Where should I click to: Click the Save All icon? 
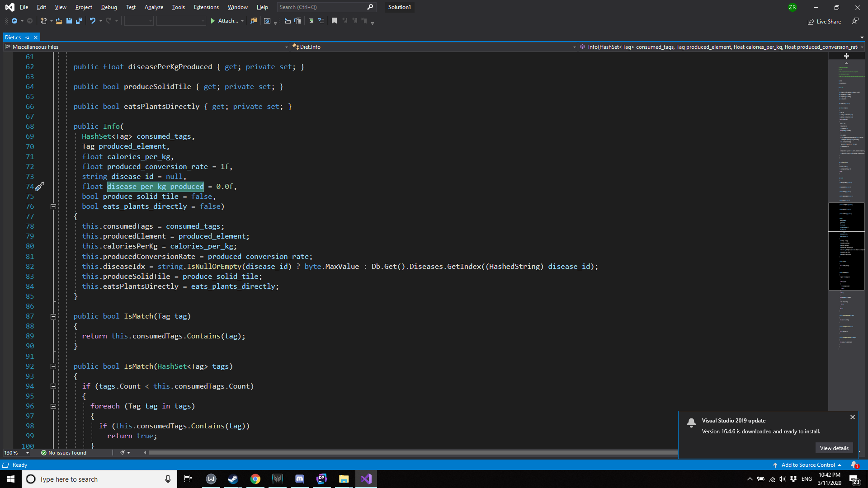pyautogui.click(x=79, y=21)
